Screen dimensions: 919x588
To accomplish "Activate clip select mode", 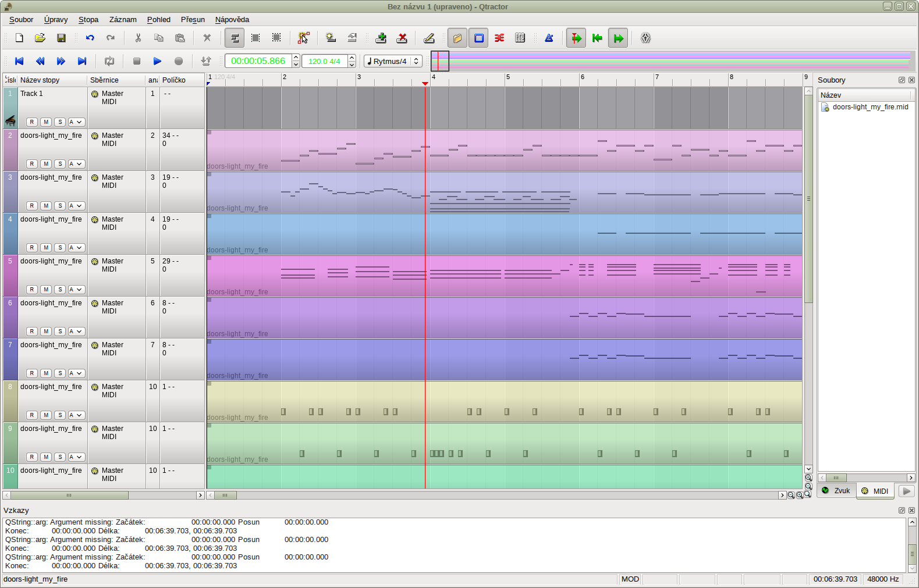I will 235,38.
